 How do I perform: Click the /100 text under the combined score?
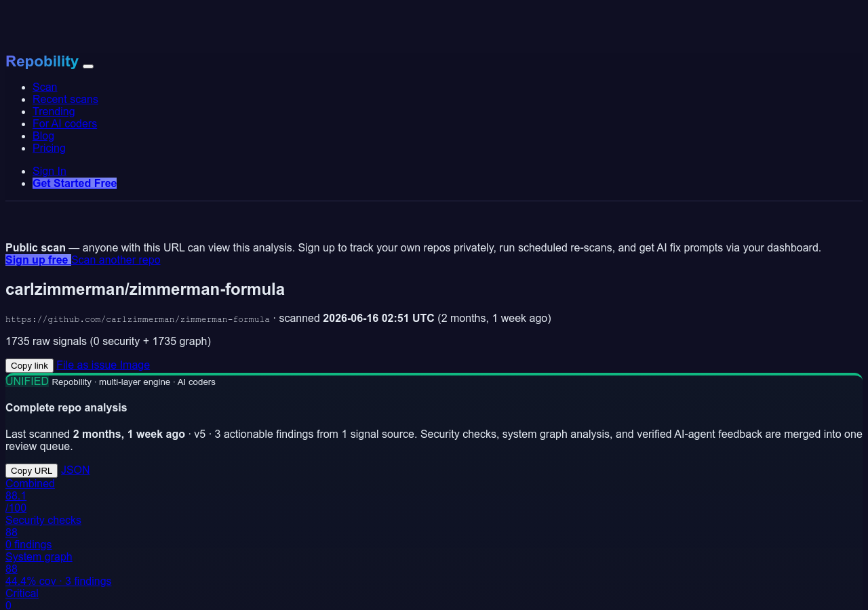click(16, 508)
